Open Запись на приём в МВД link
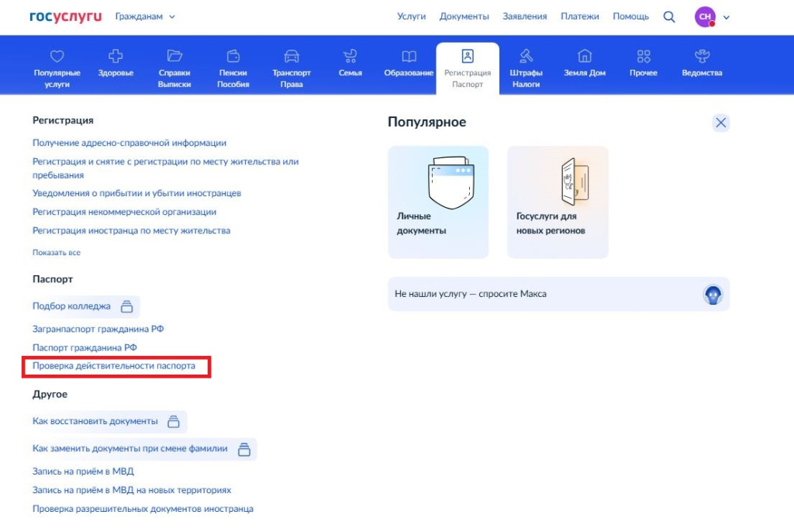 click(x=83, y=472)
